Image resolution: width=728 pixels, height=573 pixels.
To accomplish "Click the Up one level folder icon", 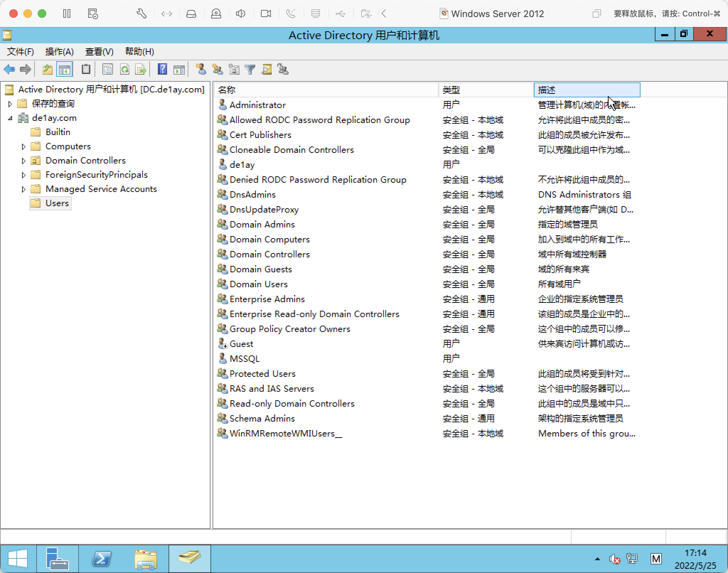I will pyautogui.click(x=47, y=69).
